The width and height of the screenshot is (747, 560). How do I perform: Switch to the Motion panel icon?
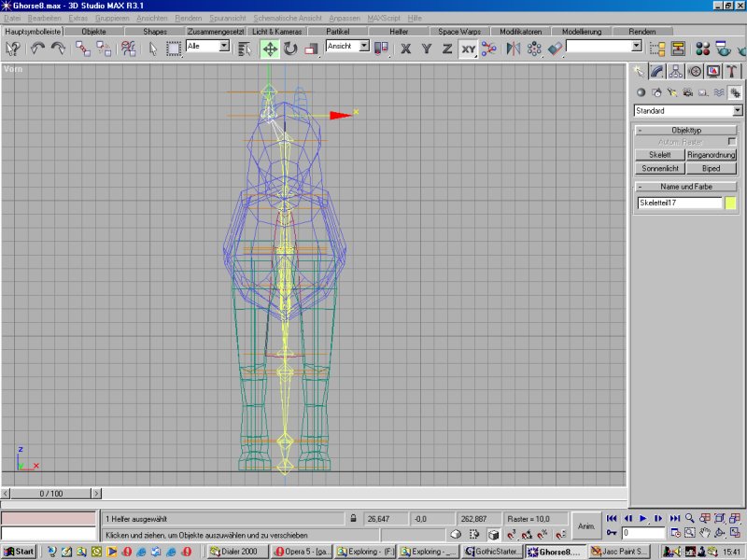(x=695, y=72)
